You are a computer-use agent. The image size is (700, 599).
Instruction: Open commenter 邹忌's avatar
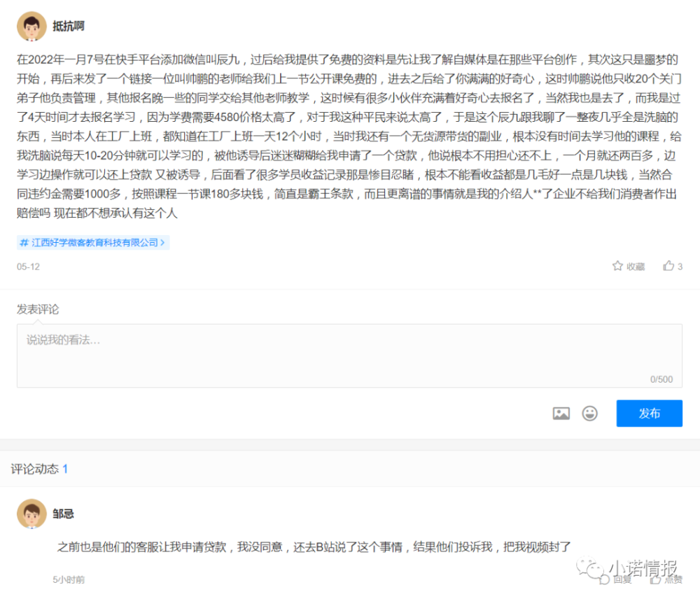coord(31,514)
